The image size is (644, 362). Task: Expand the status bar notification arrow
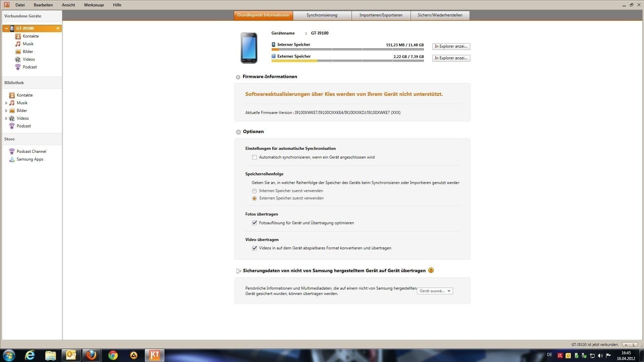[x=626, y=345]
